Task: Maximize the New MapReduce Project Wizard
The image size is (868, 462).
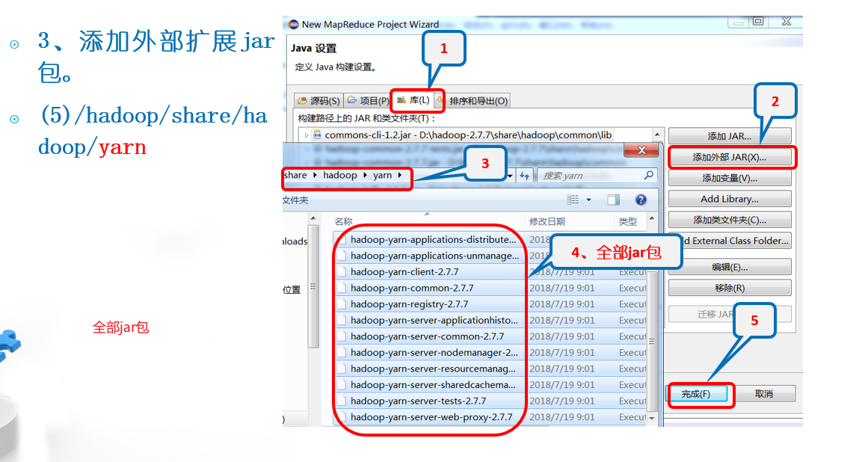Action: click(758, 22)
